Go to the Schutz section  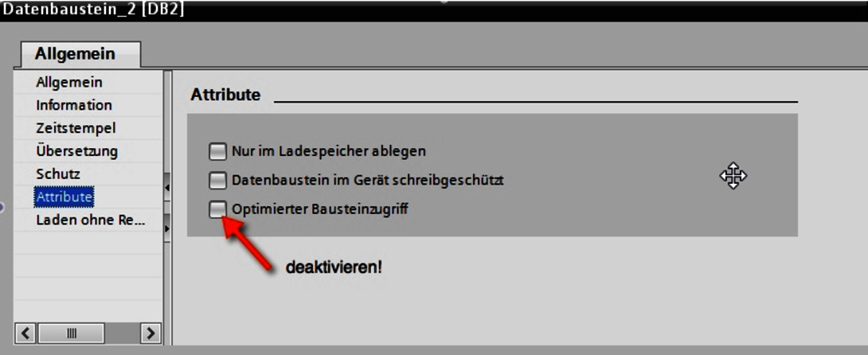[x=58, y=174]
